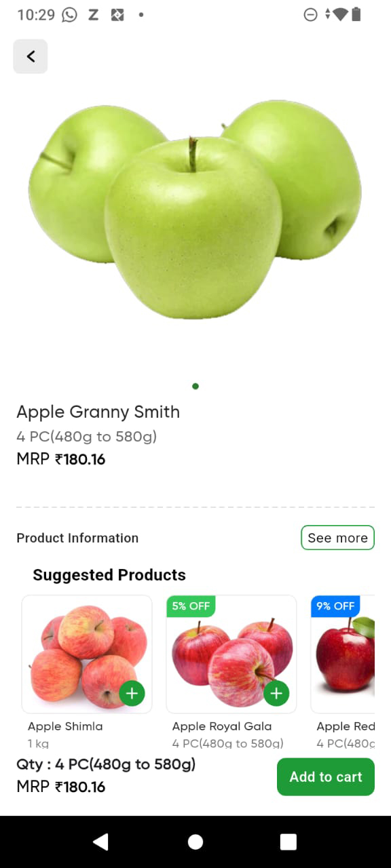Click the Add to cart button

point(326,776)
